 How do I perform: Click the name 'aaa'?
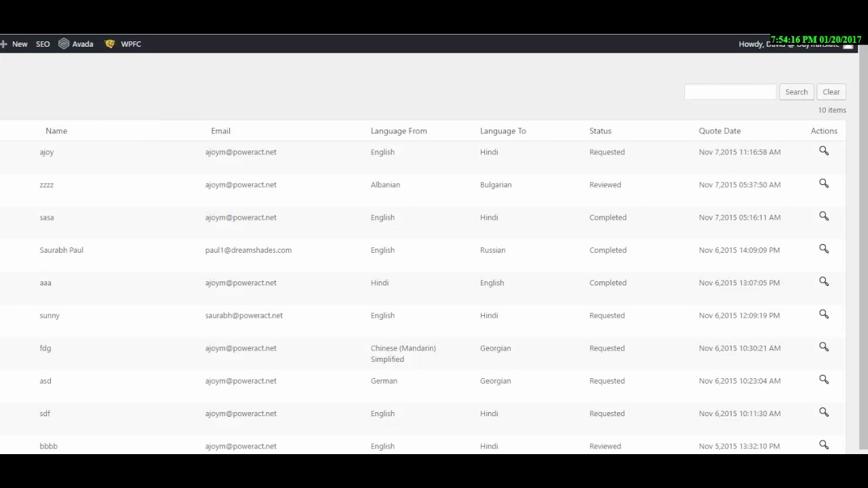(45, 283)
